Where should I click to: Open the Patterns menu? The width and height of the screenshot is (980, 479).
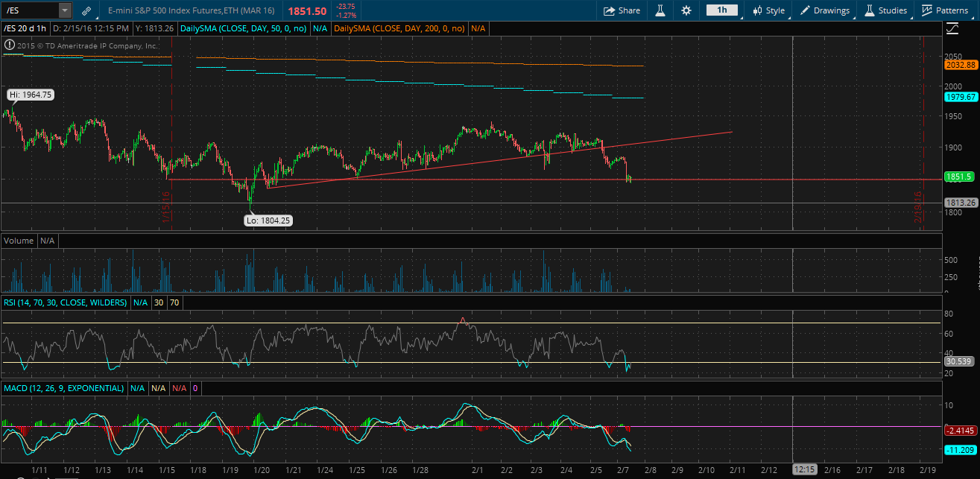click(x=944, y=10)
